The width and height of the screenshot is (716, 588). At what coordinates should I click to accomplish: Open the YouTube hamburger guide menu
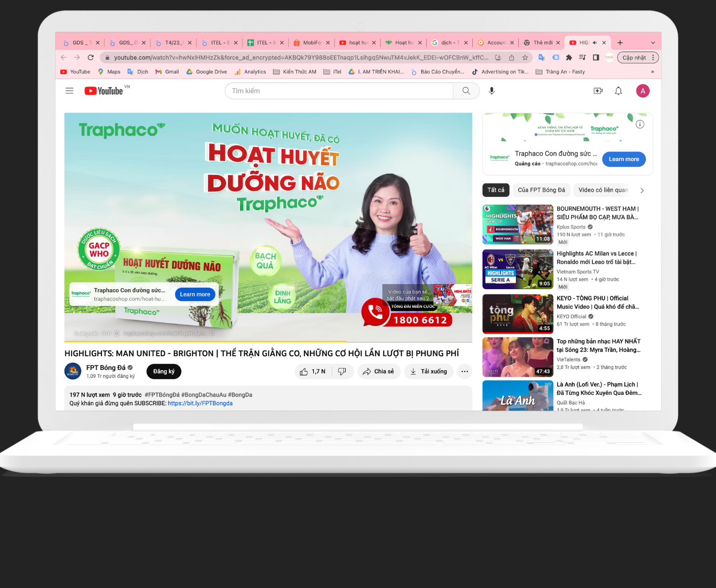pos(70,91)
